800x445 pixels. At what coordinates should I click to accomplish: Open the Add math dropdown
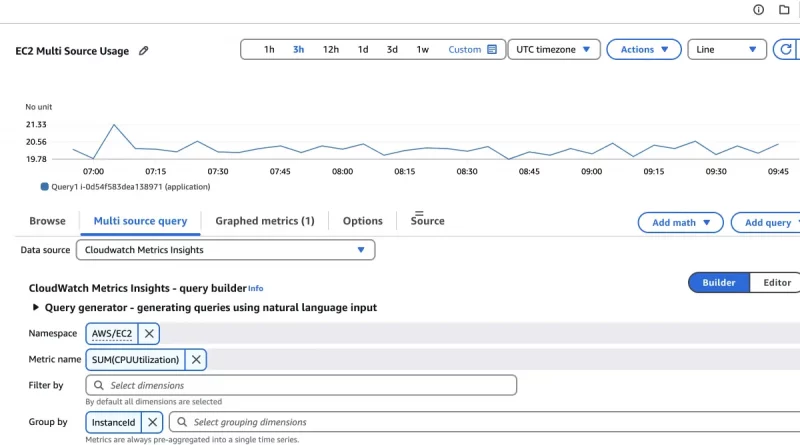coord(681,222)
